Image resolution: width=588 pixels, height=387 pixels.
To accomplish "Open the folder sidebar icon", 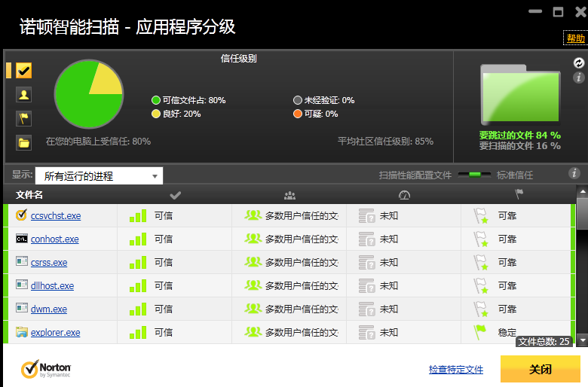I will [x=23, y=142].
